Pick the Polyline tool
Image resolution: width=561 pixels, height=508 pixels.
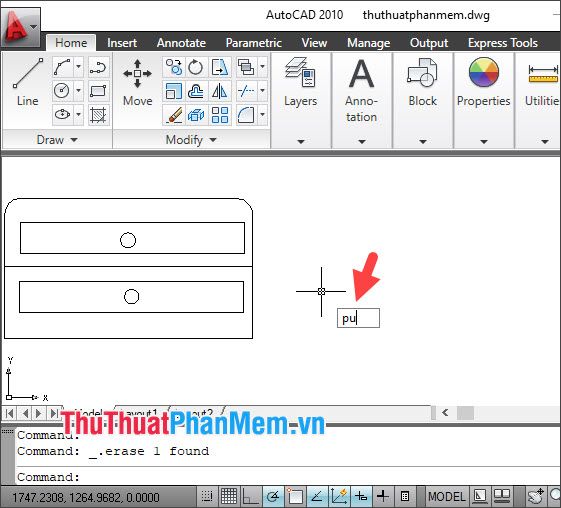click(x=98, y=67)
